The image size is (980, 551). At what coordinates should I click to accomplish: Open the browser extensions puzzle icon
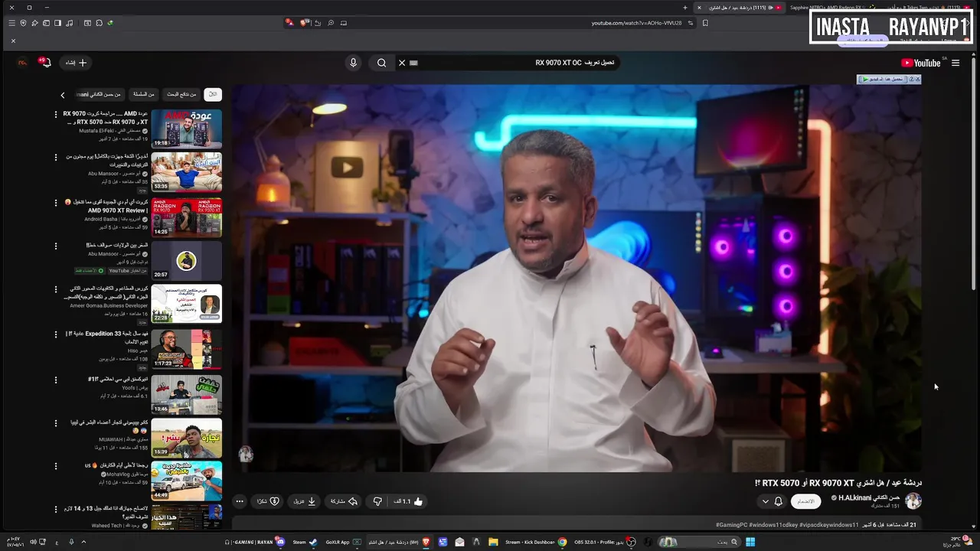(99, 23)
